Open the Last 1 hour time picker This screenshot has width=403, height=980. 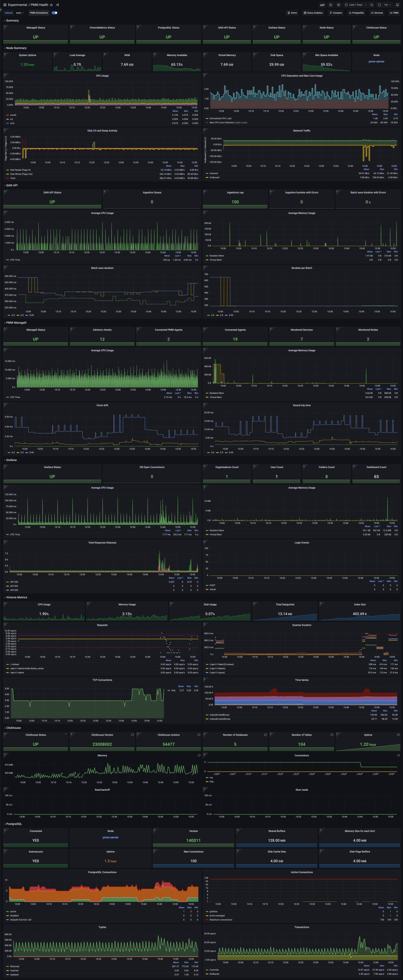tap(356, 5)
